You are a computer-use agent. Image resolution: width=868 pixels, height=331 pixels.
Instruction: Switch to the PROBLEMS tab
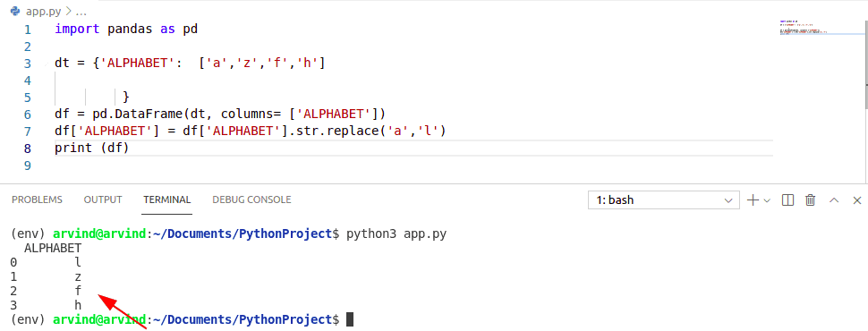point(37,199)
